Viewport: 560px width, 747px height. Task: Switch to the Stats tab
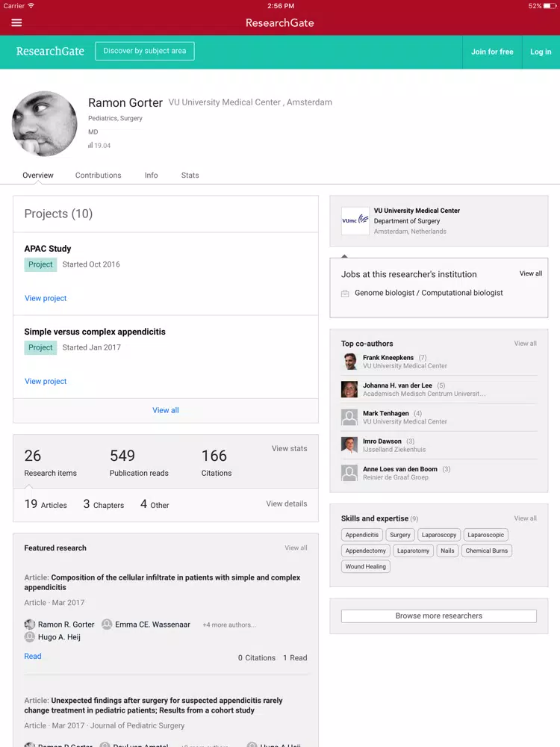click(x=190, y=176)
